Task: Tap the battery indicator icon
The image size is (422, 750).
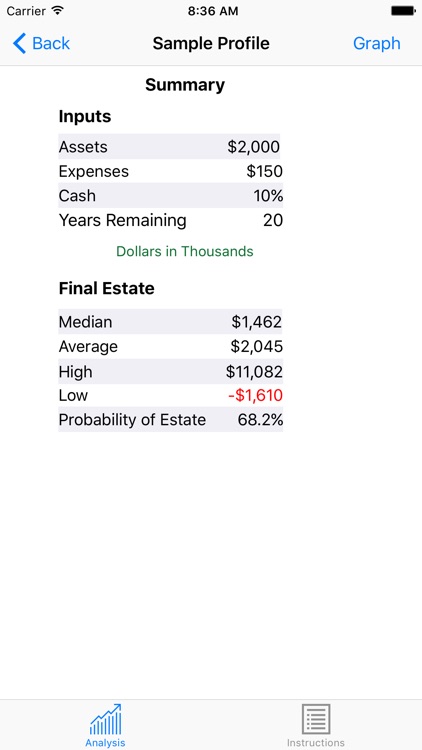Action: coord(403,11)
